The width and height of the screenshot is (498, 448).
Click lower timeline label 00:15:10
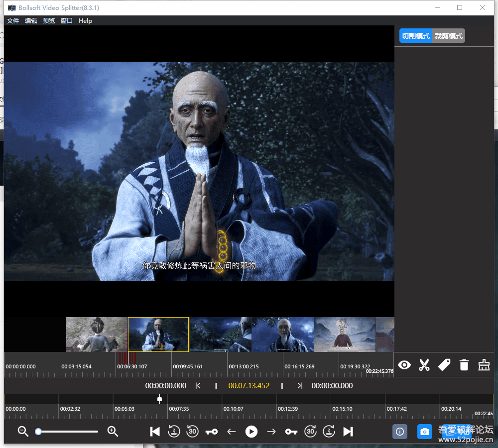coord(342,409)
